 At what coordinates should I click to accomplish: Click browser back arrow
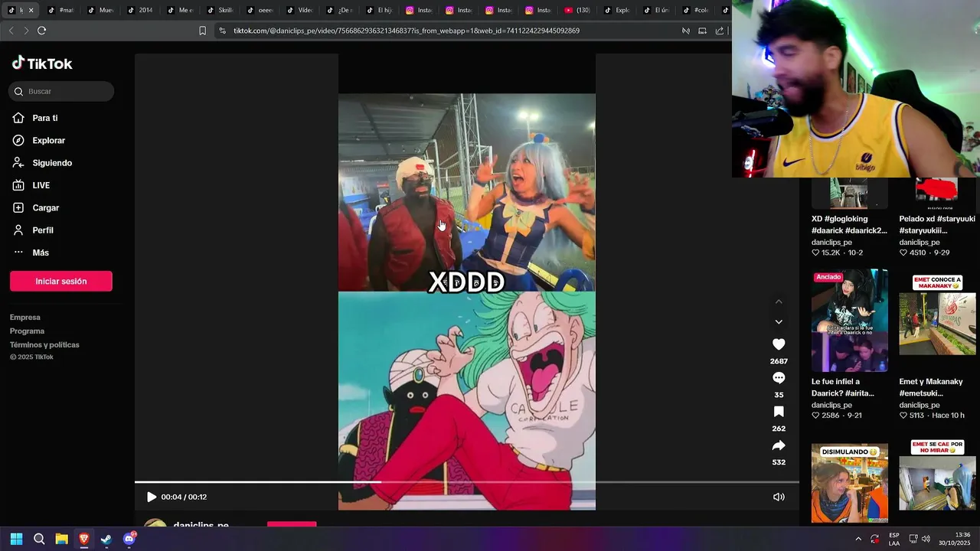11,31
